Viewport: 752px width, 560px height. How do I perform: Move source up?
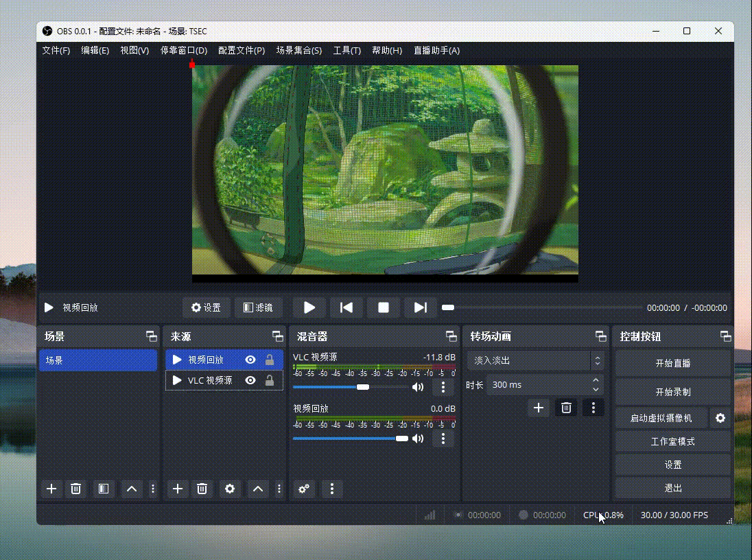pos(257,489)
